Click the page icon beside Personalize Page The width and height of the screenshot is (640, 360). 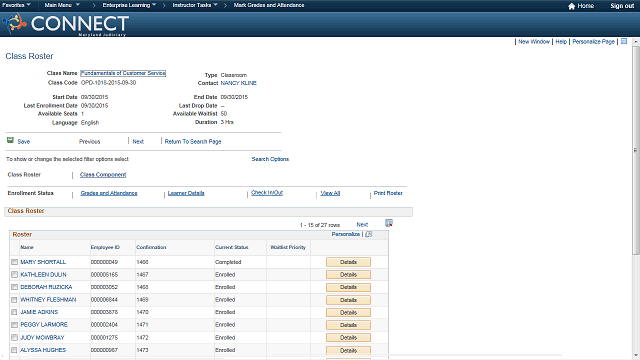624,41
